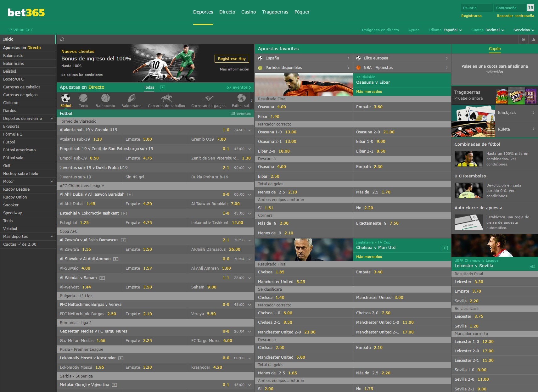538x392 pixels.
Task: Select the Cupón tab
Action: [x=495, y=49]
